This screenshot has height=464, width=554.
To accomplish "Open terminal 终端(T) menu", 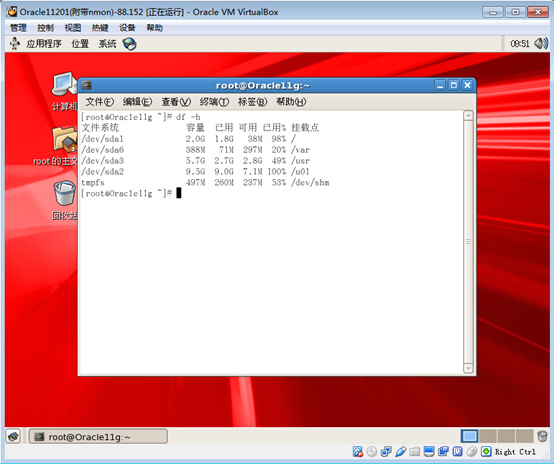I will click(214, 102).
